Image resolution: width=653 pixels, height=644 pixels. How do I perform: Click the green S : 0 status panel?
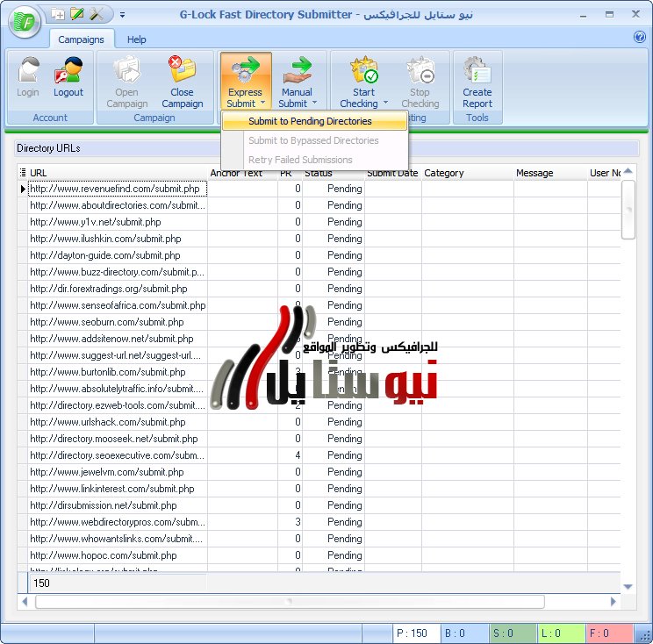[513, 633]
